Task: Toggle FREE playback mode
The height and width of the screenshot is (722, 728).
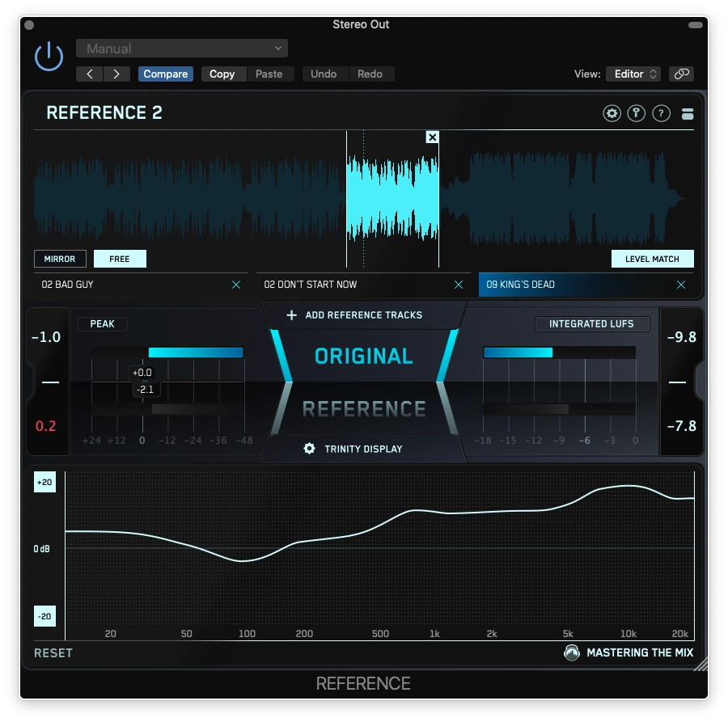Action: pos(120,259)
